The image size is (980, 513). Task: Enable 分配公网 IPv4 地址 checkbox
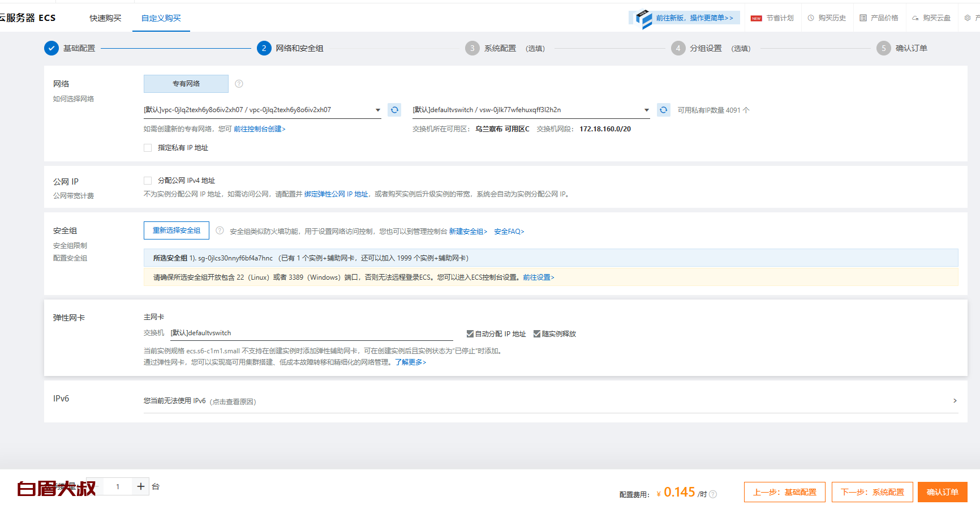coord(148,181)
